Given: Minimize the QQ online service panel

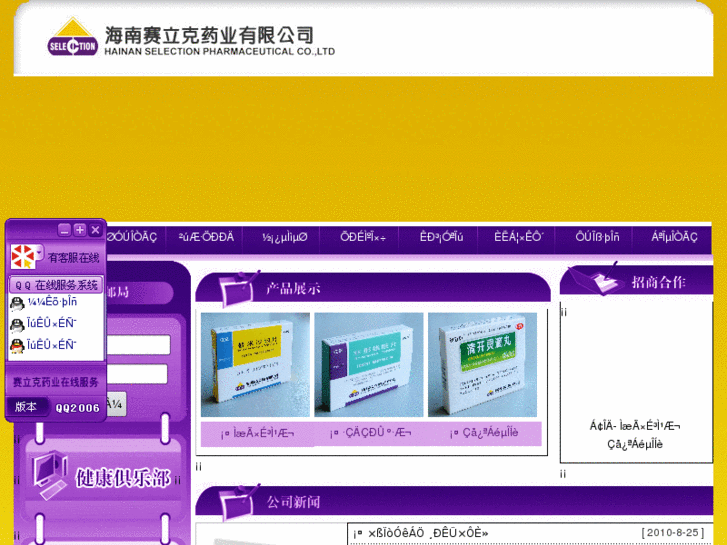Looking at the screenshot, I should [64, 230].
